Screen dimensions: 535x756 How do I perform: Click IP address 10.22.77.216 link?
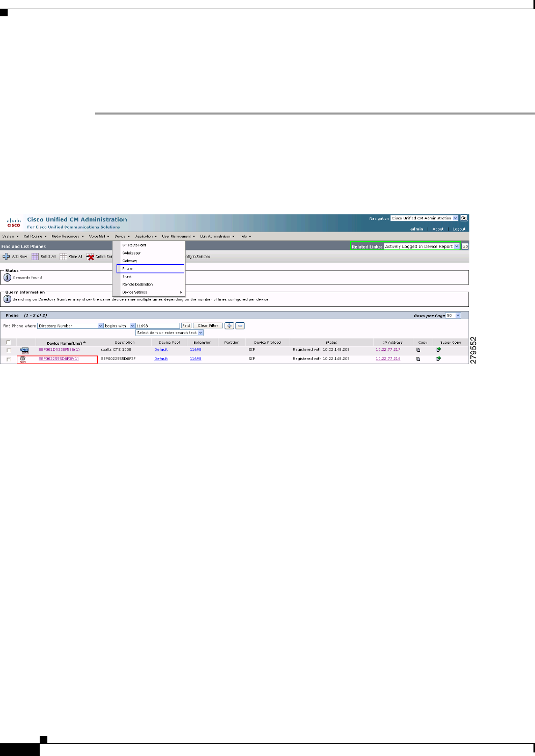[388, 359]
